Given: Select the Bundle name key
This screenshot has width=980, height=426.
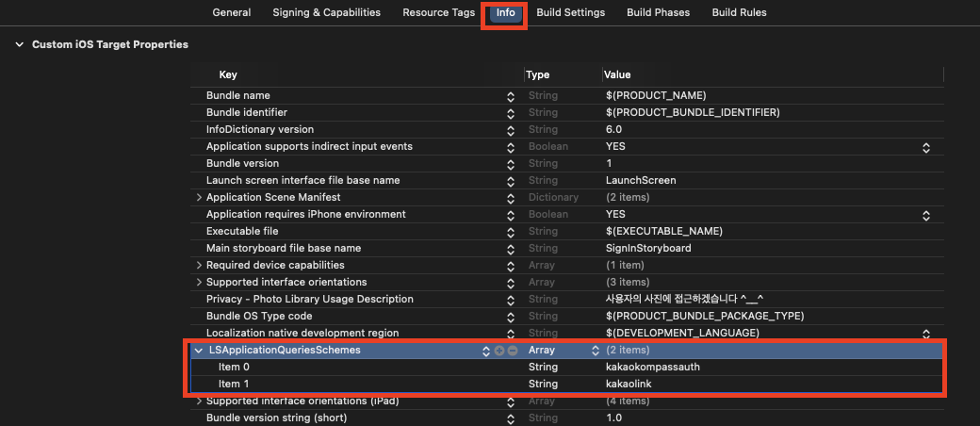Looking at the screenshot, I should pos(238,96).
